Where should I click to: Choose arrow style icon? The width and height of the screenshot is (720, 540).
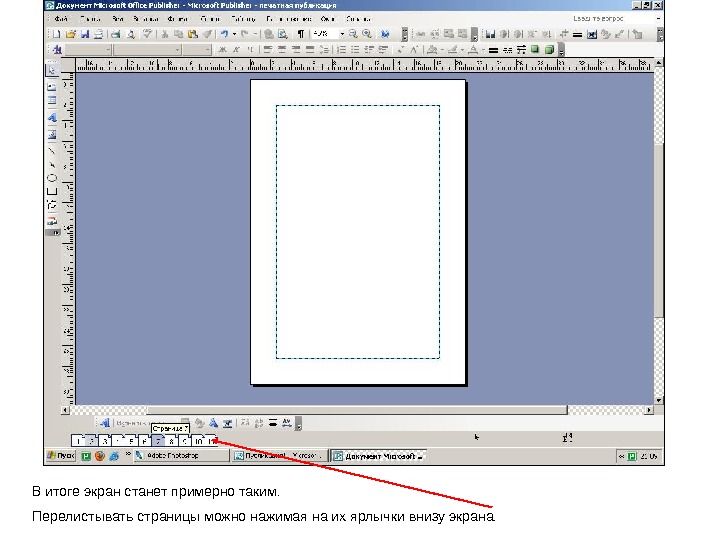pos(521,50)
